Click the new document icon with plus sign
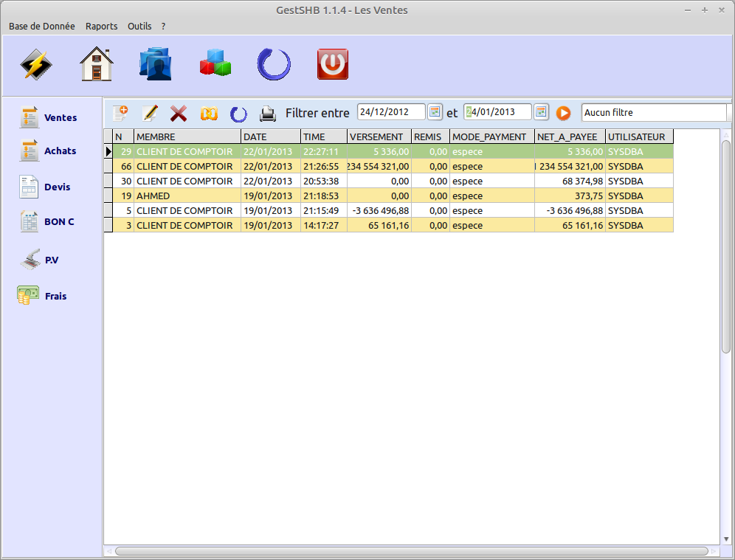Screen dimensions: 735x560 pyautogui.click(x=120, y=113)
